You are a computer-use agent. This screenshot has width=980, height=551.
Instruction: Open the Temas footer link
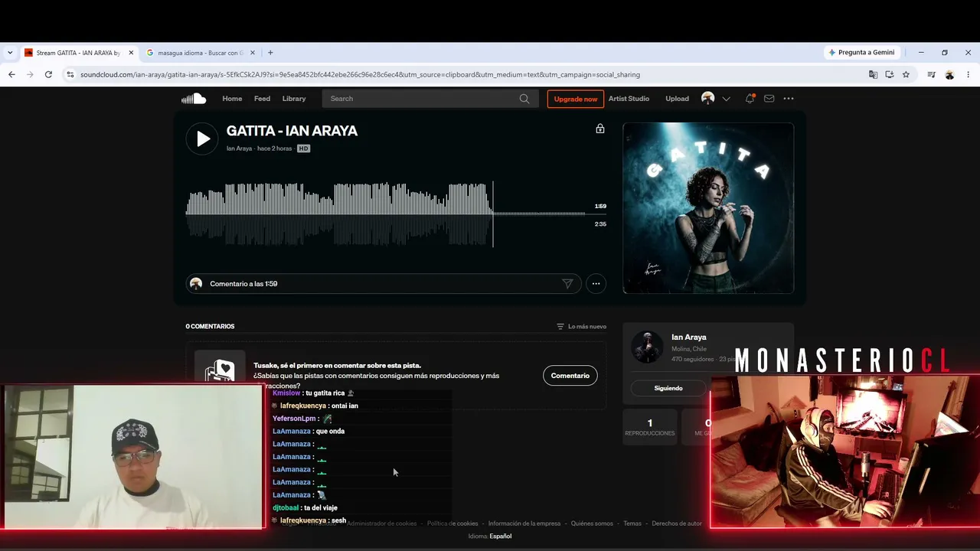pyautogui.click(x=632, y=523)
